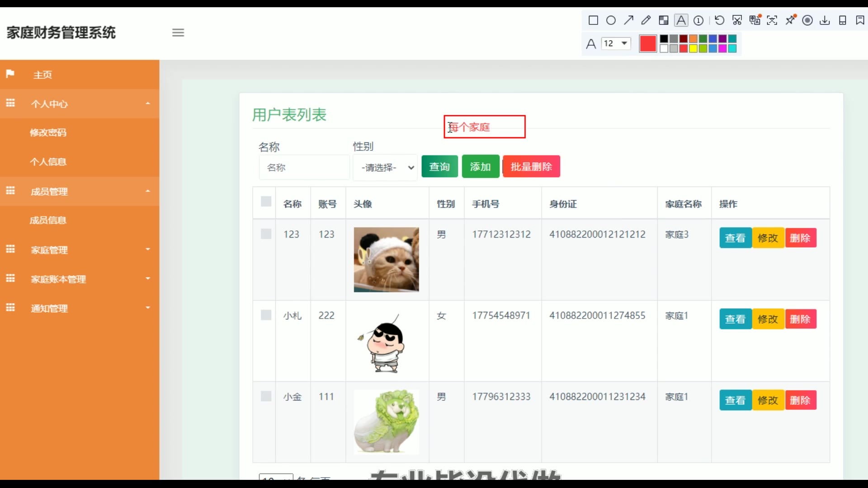Check the checkbox for user 小札

point(266,315)
